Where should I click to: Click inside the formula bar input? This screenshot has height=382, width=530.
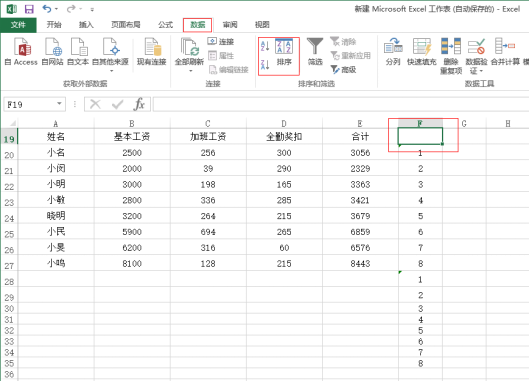341,104
